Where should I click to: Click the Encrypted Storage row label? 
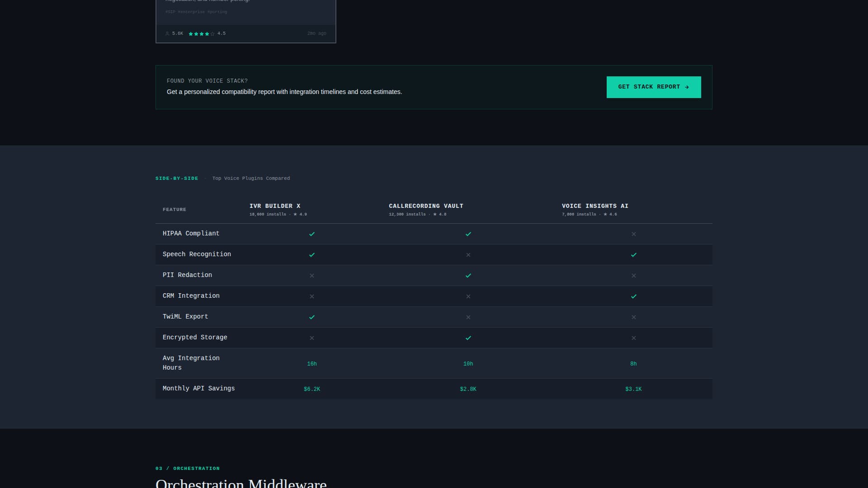tap(195, 338)
